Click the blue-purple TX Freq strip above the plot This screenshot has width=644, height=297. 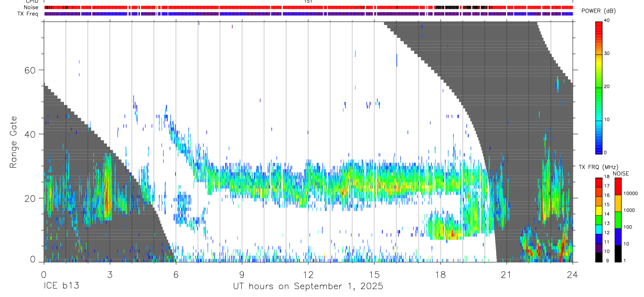pyautogui.click(x=309, y=14)
